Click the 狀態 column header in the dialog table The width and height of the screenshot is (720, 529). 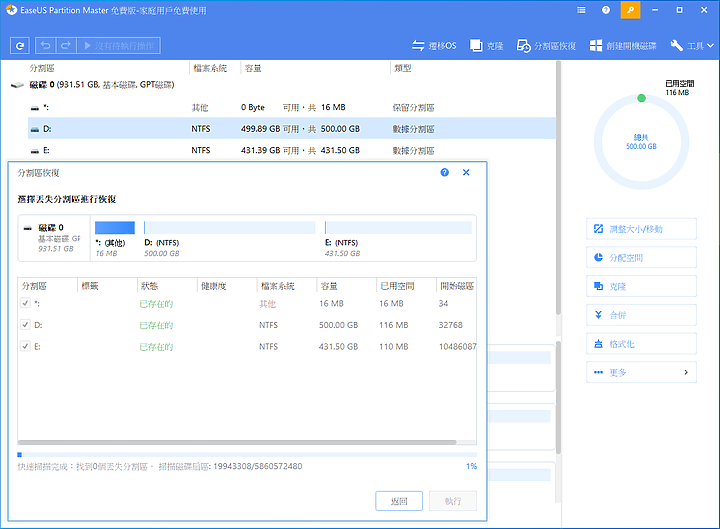149,286
